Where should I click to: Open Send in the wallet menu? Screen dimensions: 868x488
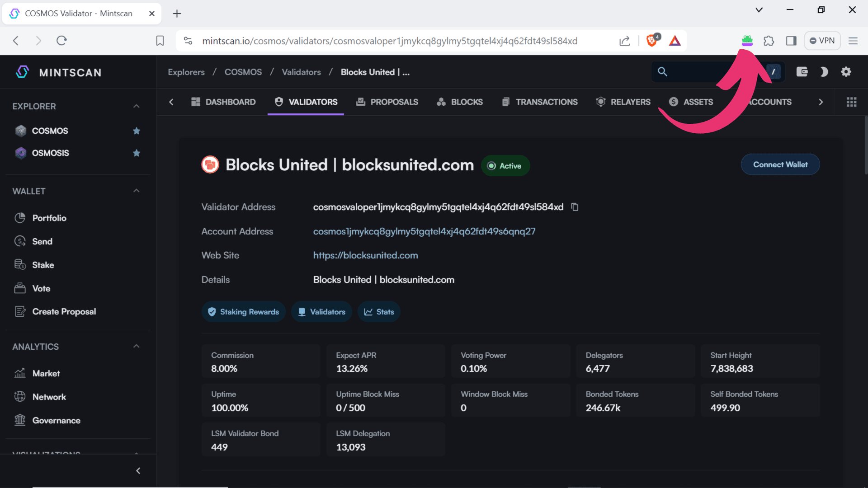coord(42,242)
